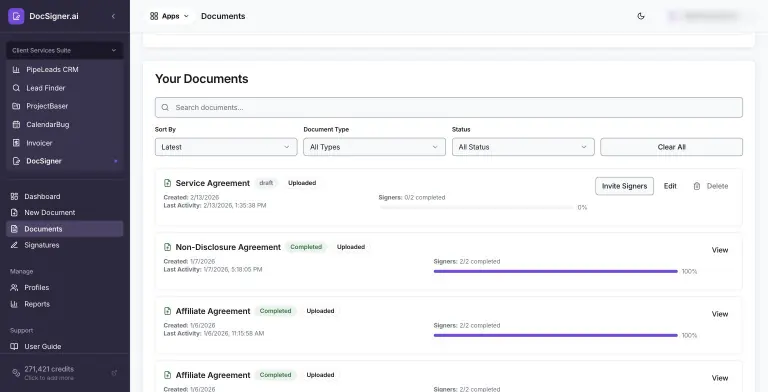Viewport: 768px width, 392px height.
Task: Click the New Document plus-file icon
Action: 14,213
